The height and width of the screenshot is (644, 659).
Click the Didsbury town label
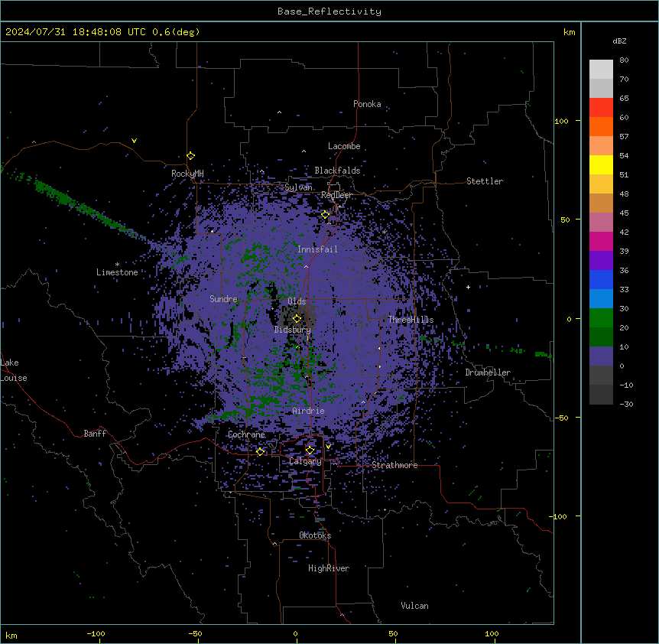click(x=293, y=330)
